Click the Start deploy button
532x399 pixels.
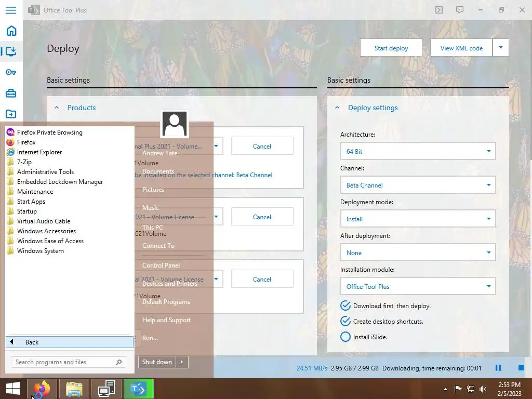pyautogui.click(x=391, y=48)
